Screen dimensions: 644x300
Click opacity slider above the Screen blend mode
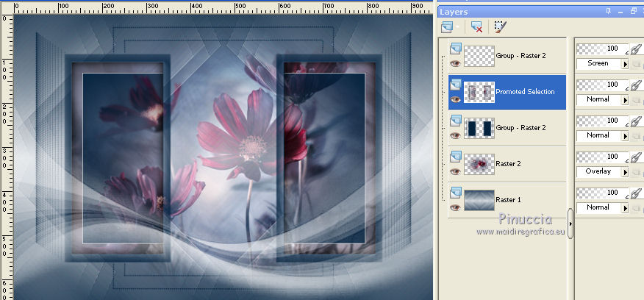coord(603,49)
